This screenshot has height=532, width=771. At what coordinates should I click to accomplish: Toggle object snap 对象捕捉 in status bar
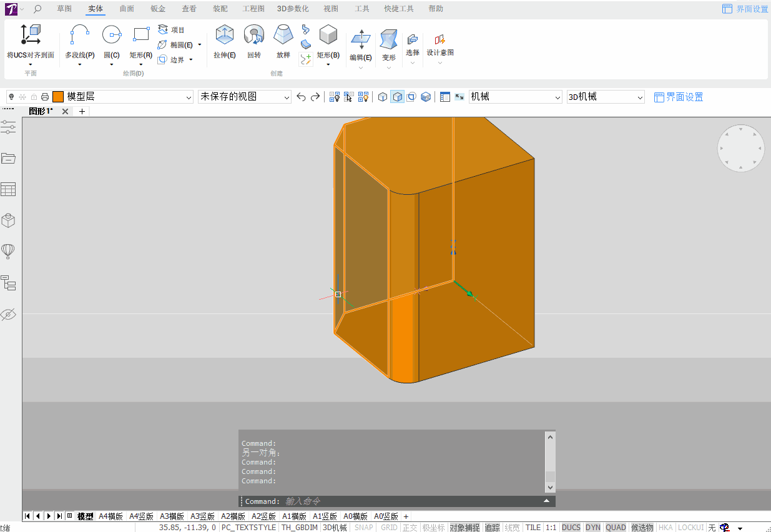pos(465,528)
